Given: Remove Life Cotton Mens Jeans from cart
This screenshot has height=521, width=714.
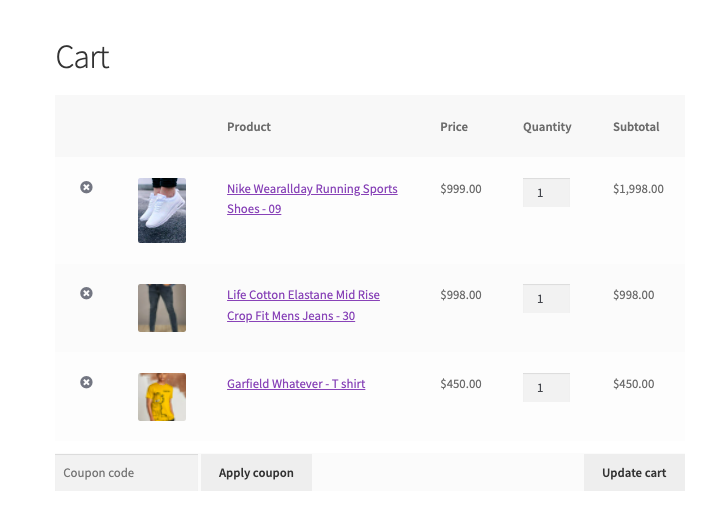Looking at the screenshot, I should coord(87,293).
